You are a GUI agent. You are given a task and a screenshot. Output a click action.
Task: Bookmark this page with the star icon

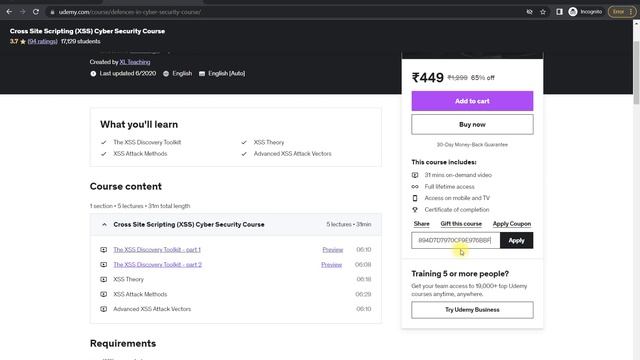pyautogui.click(x=543, y=12)
